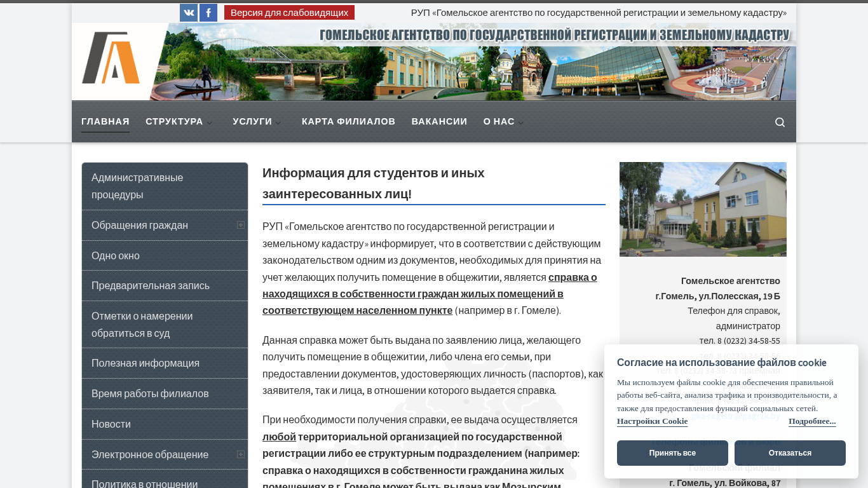Open the СТРУКТУРА menu
868x488 pixels.
(x=174, y=121)
